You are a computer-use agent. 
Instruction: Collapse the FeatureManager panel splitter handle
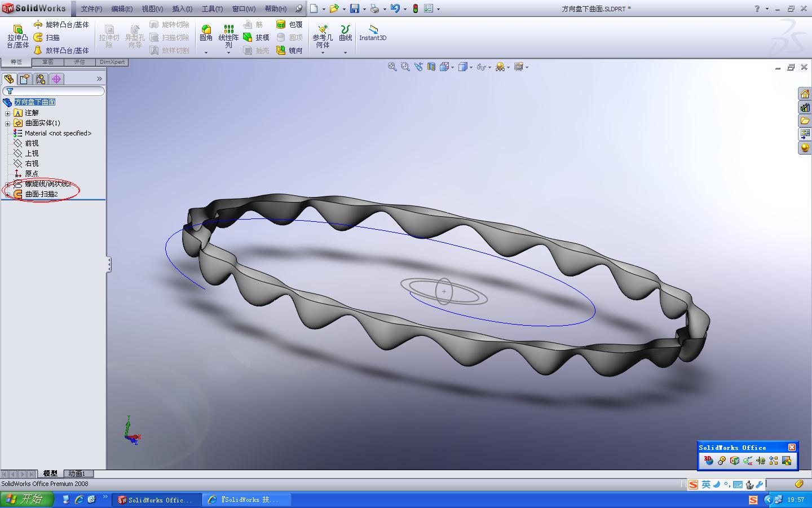109,265
